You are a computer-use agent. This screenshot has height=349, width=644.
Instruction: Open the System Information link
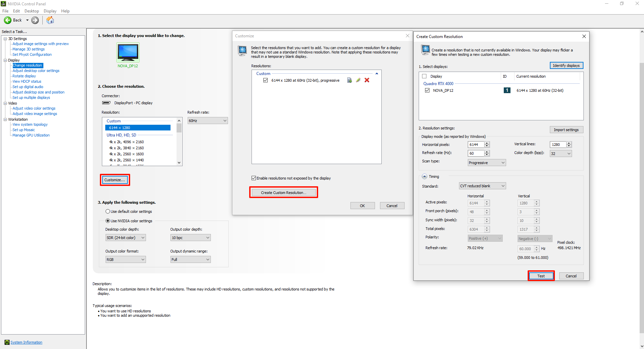click(x=26, y=342)
